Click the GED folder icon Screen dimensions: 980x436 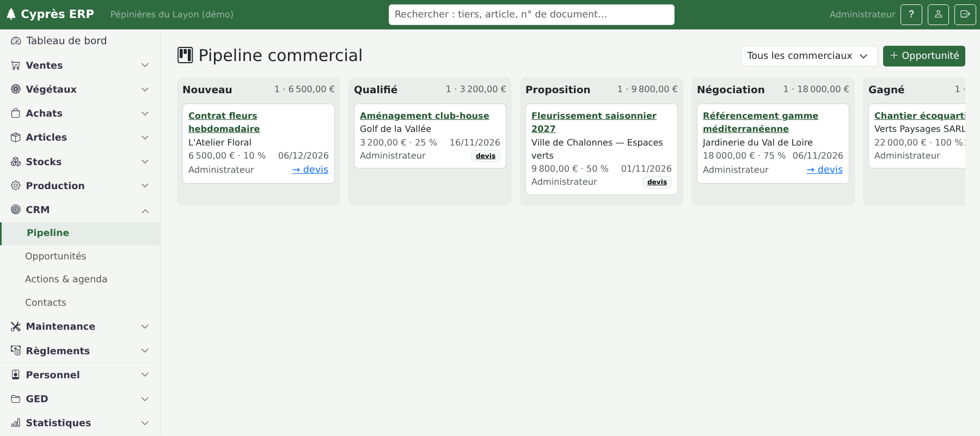(16, 399)
